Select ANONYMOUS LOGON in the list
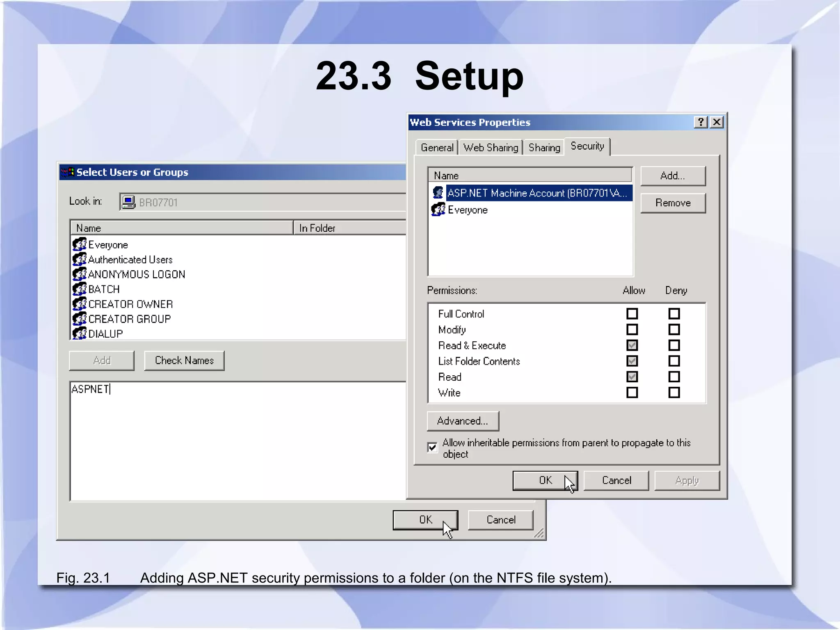The width and height of the screenshot is (840, 630). click(136, 274)
